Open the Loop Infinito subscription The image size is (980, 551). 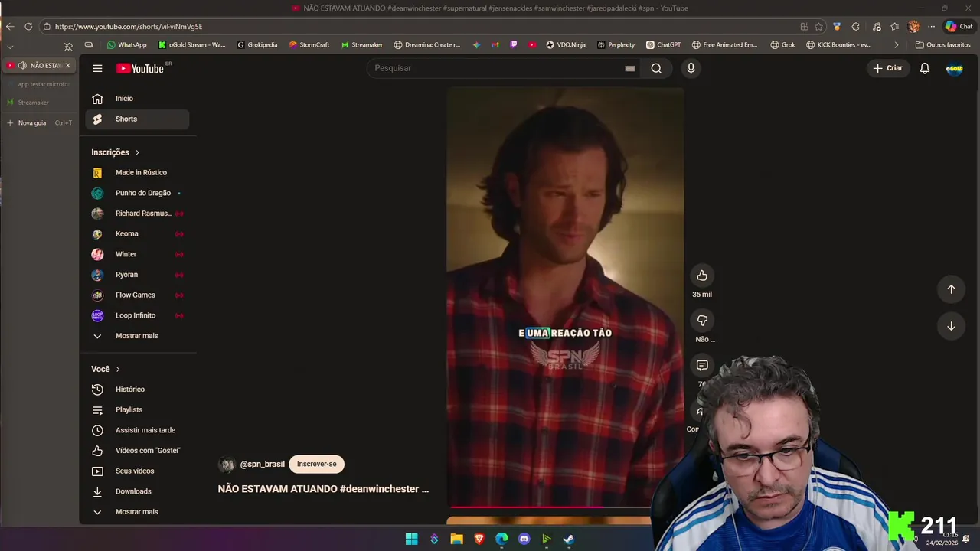point(138,315)
